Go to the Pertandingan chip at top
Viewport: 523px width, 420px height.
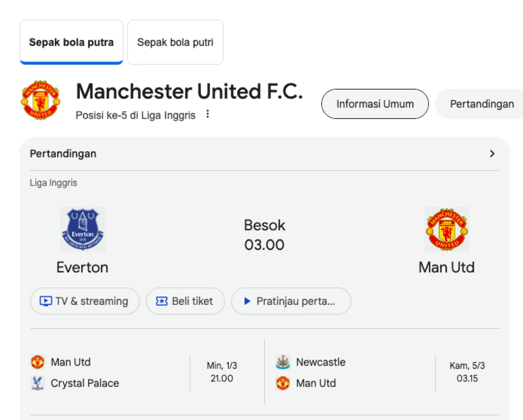click(x=482, y=104)
